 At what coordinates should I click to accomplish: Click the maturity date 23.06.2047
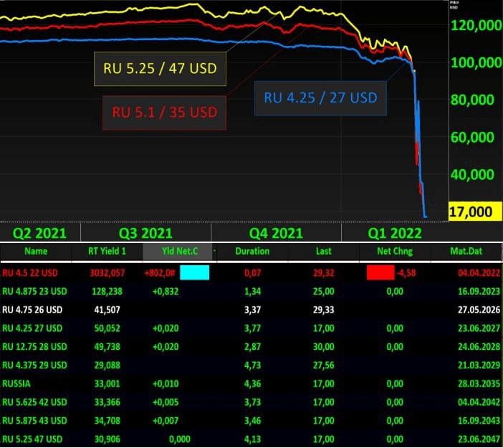(479, 439)
